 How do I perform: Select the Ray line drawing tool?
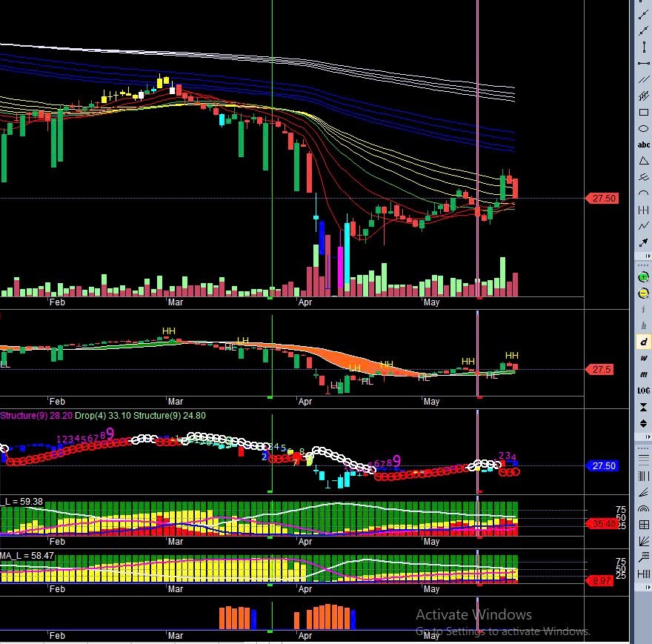pyautogui.click(x=643, y=31)
